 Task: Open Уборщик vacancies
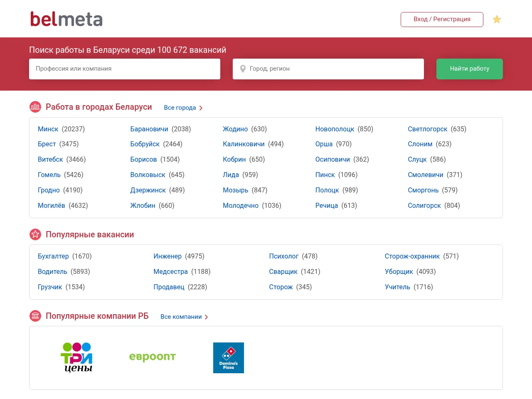[x=399, y=271]
